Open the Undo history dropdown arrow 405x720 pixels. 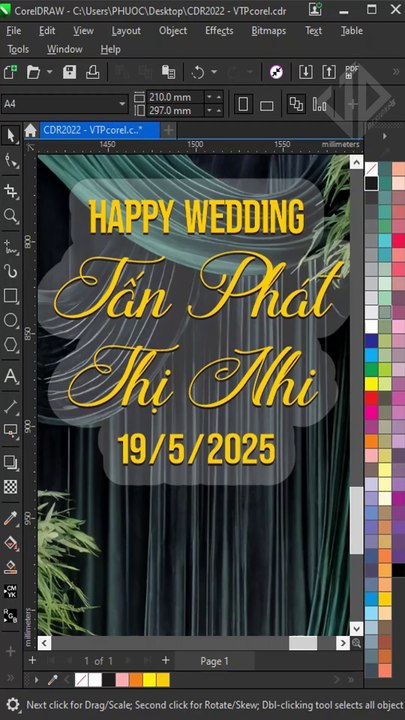[x=214, y=72]
